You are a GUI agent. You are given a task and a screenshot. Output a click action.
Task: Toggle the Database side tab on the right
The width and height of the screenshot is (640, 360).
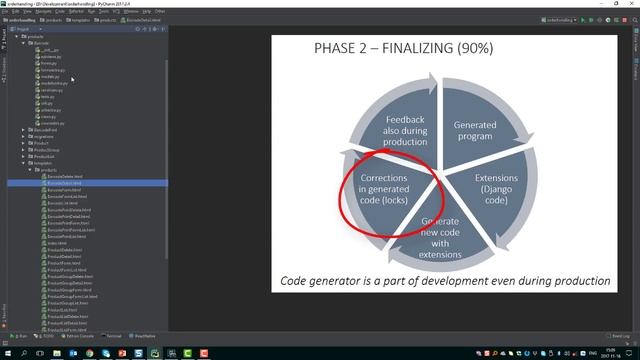click(x=636, y=69)
